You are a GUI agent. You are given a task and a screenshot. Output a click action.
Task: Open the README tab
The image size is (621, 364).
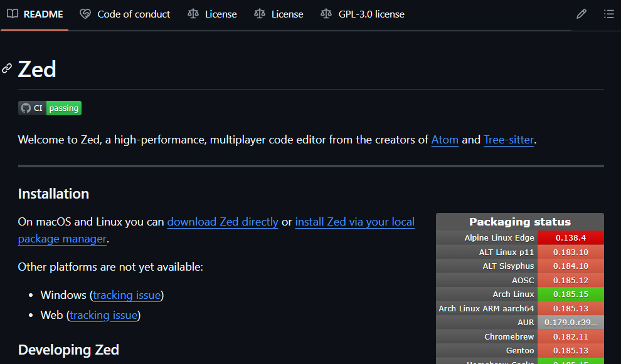click(x=35, y=14)
